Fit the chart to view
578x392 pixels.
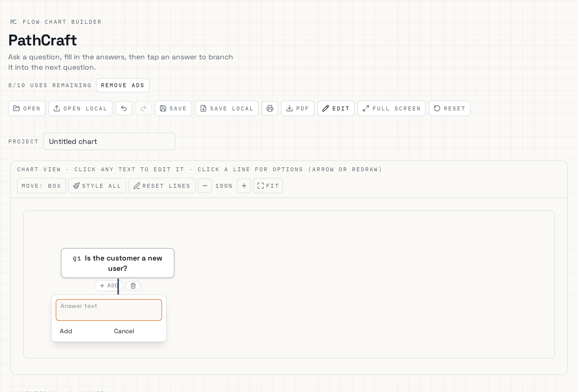[268, 186]
